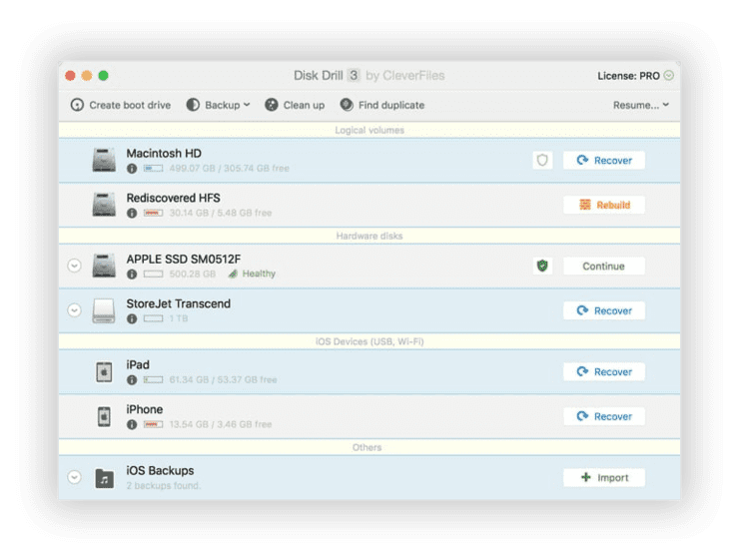This screenshot has width=738, height=560.
Task: Recover the iPad device
Action: [x=604, y=372]
